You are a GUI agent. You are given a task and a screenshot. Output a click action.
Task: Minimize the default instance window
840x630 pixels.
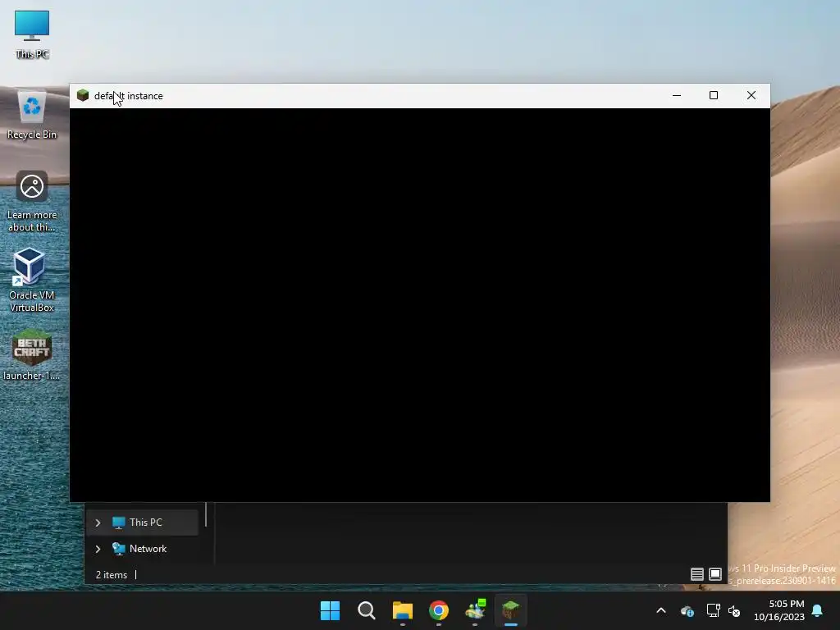[677, 95]
